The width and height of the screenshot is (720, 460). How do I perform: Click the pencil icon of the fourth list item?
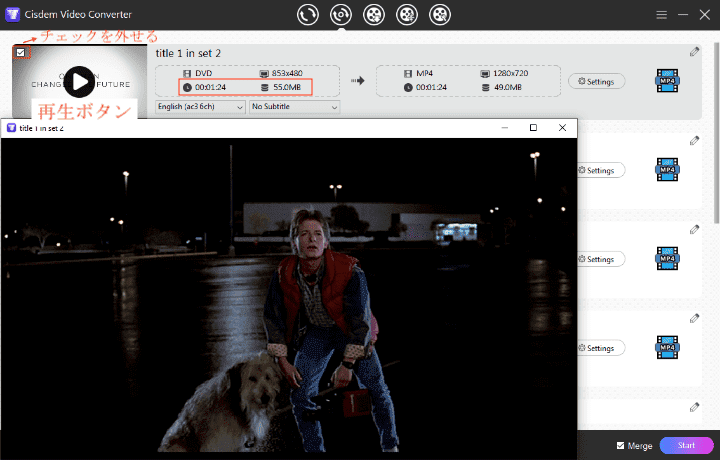(694, 318)
